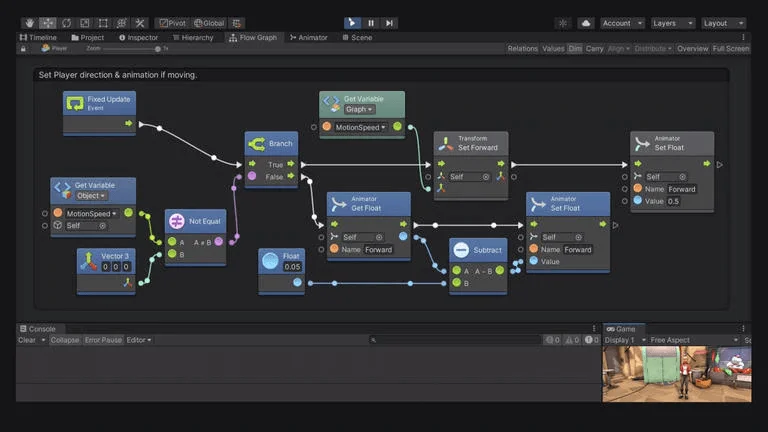Click the Value 0.5 field on Set Float
This screenshot has height=432, width=768.
pyautogui.click(x=673, y=201)
